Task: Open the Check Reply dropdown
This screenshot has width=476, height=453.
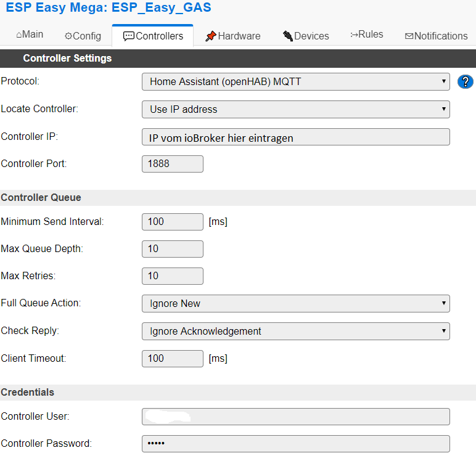Action: pyautogui.click(x=295, y=331)
